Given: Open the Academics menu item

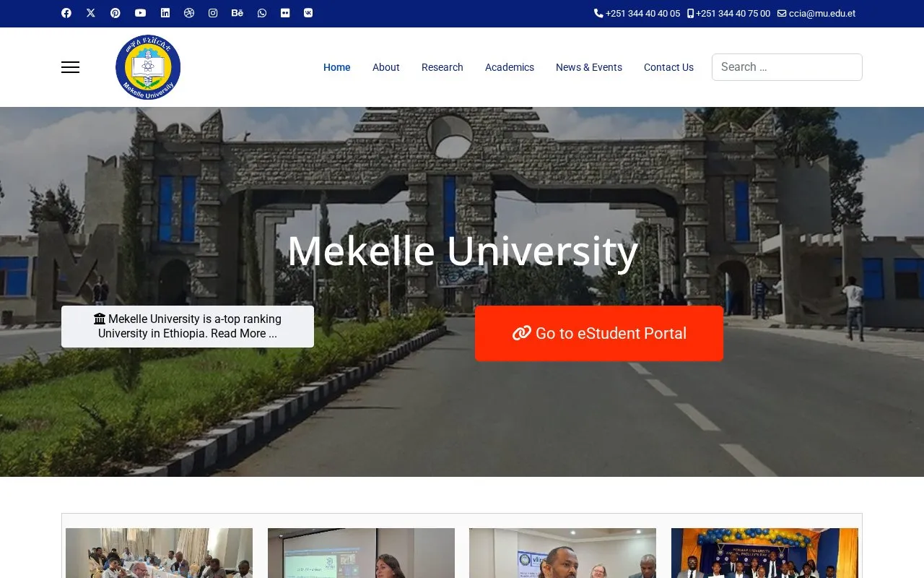Looking at the screenshot, I should click(x=510, y=67).
